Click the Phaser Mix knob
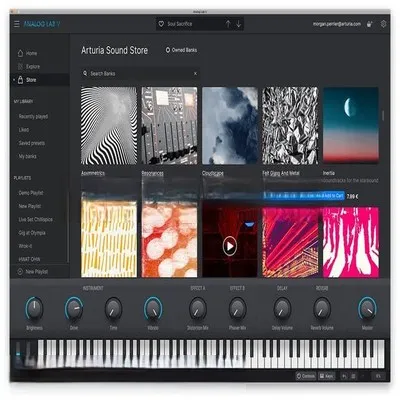The height and width of the screenshot is (400, 400). click(237, 308)
